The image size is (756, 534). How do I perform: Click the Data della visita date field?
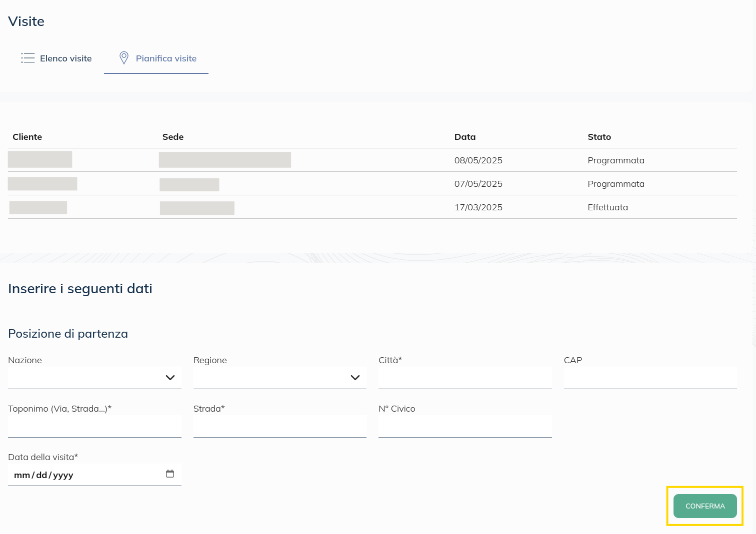(x=85, y=475)
